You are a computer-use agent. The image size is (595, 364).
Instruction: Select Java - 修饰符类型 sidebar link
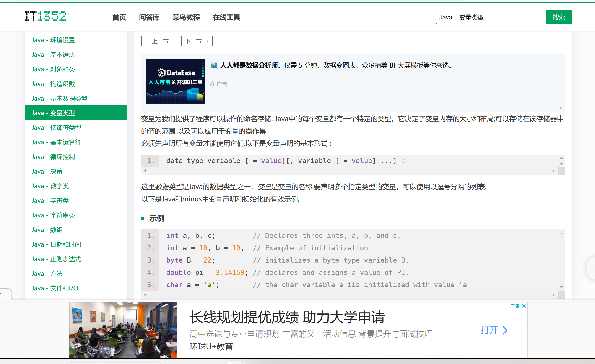point(56,127)
